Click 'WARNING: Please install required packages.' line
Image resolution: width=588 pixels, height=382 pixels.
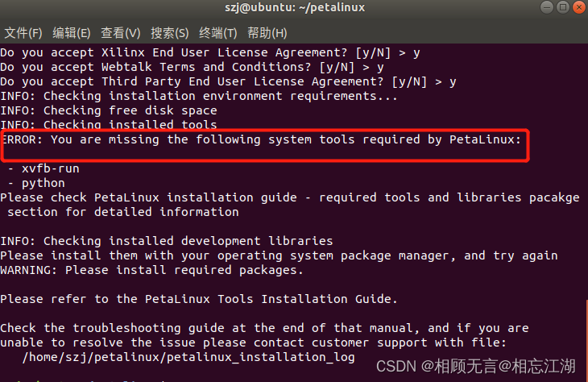pyautogui.click(x=151, y=270)
